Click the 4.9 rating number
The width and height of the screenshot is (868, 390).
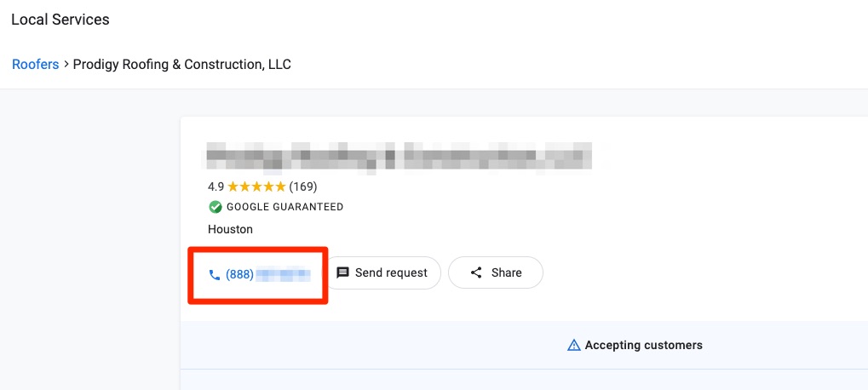coord(216,186)
